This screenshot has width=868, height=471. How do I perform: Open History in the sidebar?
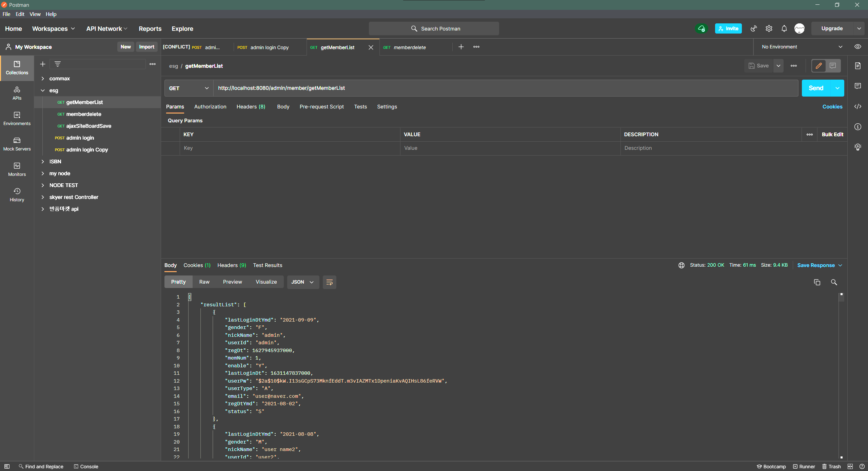[x=17, y=194]
